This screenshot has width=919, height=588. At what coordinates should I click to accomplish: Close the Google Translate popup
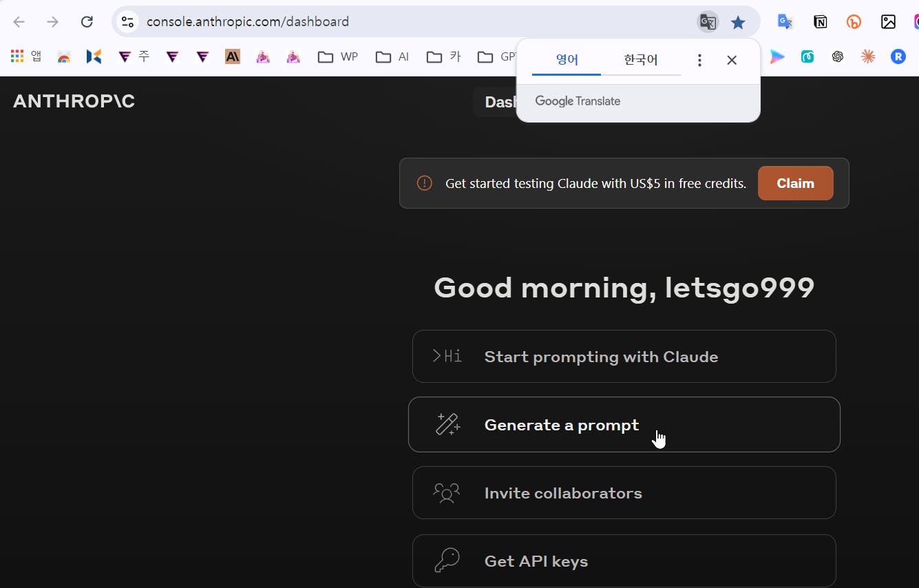click(x=732, y=61)
